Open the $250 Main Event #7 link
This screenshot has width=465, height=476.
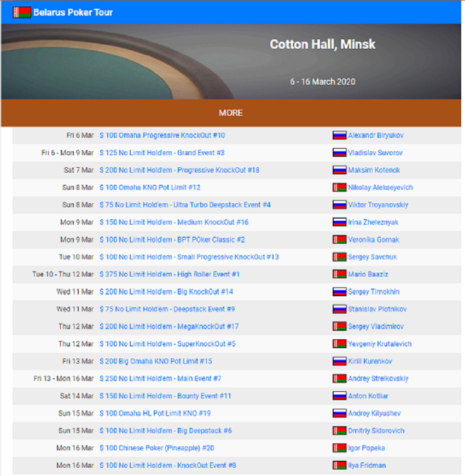coord(160,379)
